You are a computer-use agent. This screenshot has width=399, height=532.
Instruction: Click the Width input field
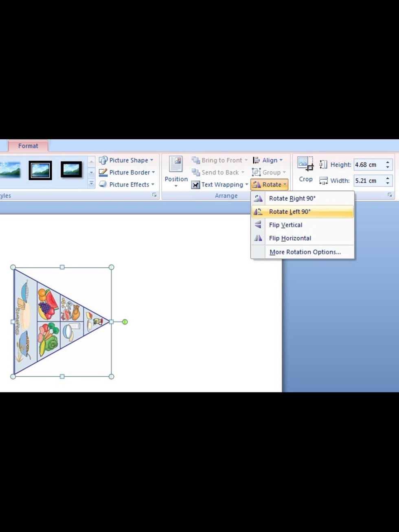[x=368, y=181]
